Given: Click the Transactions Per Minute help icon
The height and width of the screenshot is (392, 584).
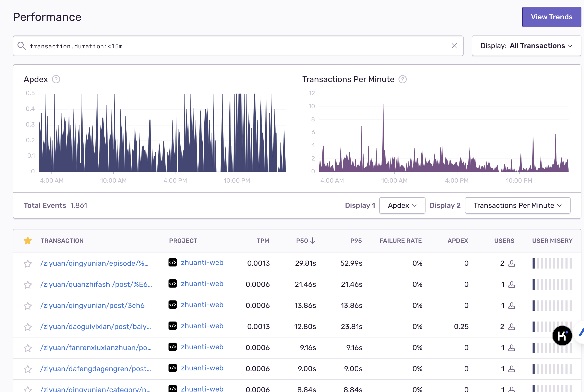Looking at the screenshot, I should click(x=402, y=79).
